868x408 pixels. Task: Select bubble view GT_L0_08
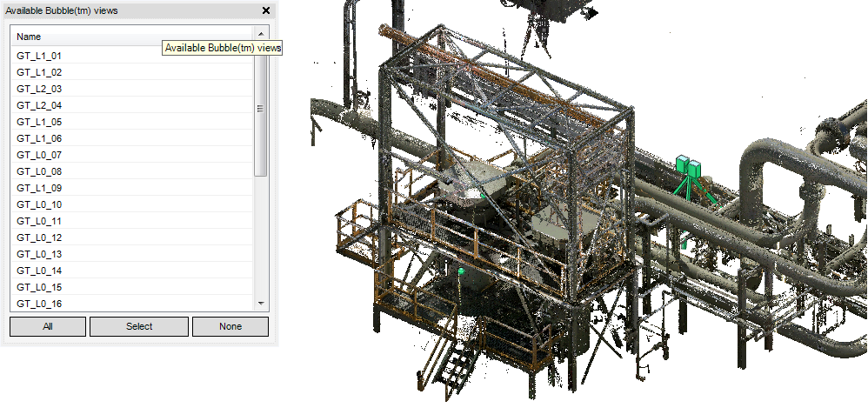(x=131, y=171)
